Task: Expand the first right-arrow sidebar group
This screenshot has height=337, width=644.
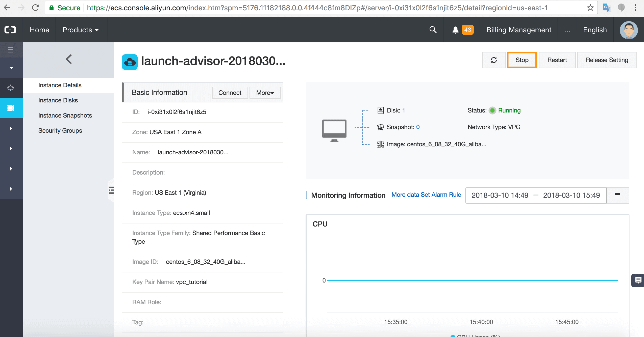Action: 11,128
